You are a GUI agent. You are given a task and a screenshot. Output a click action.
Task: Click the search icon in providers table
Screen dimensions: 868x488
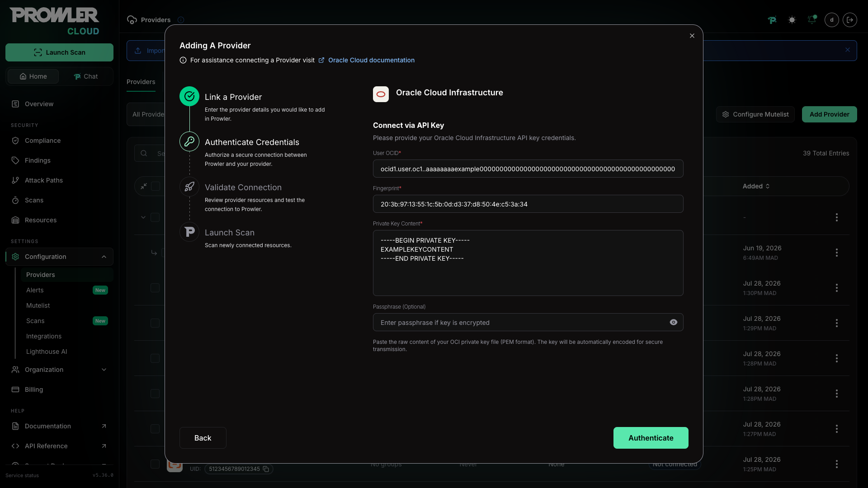[144, 153]
